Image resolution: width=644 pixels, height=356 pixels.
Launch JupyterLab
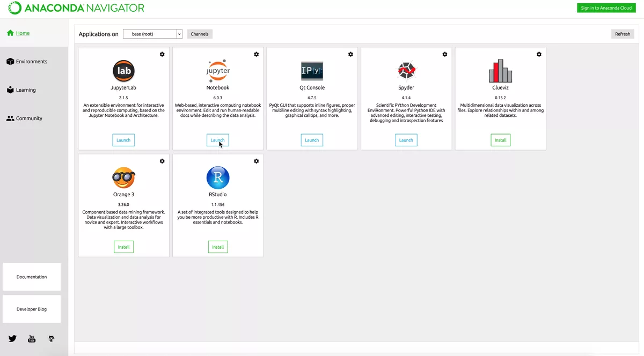(x=123, y=140)
